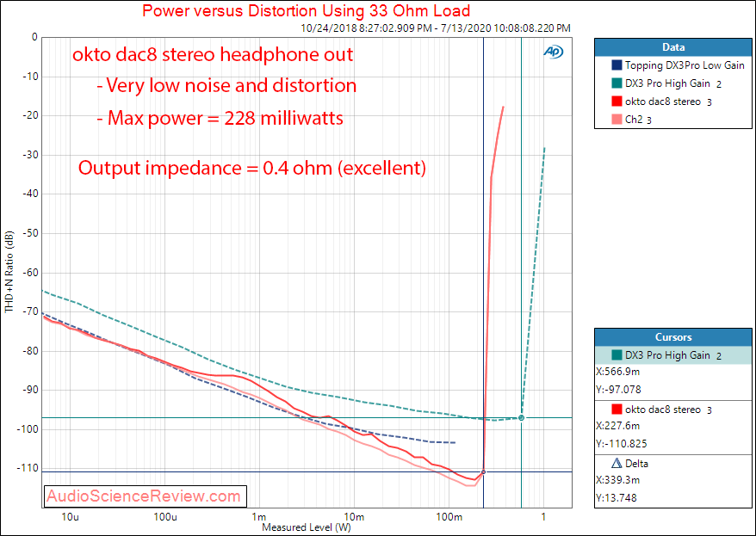
Task: Click the 10u tick label on X axis
Action: tap(71, 517)
